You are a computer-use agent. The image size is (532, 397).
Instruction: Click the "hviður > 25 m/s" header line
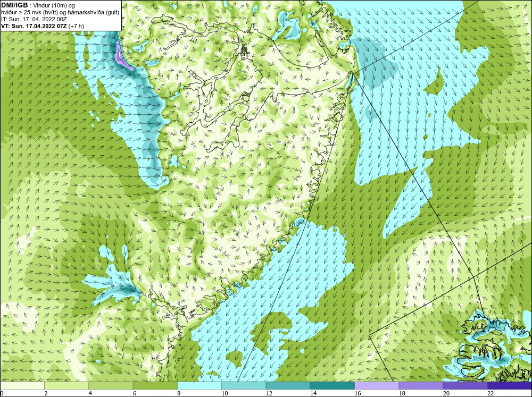click(60, 13)
